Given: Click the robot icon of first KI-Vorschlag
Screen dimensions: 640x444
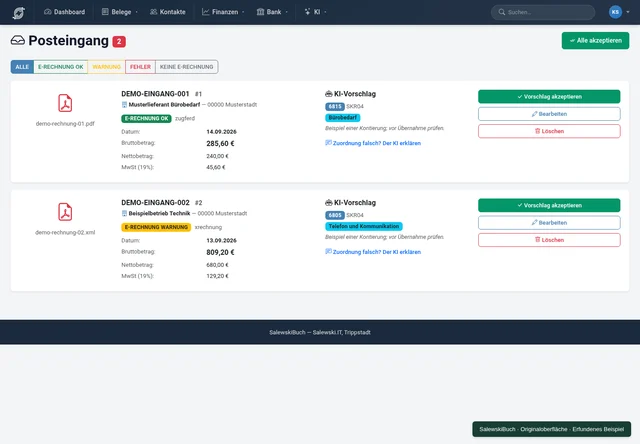Looking at the screenshot, I should [x=329, y=94].
